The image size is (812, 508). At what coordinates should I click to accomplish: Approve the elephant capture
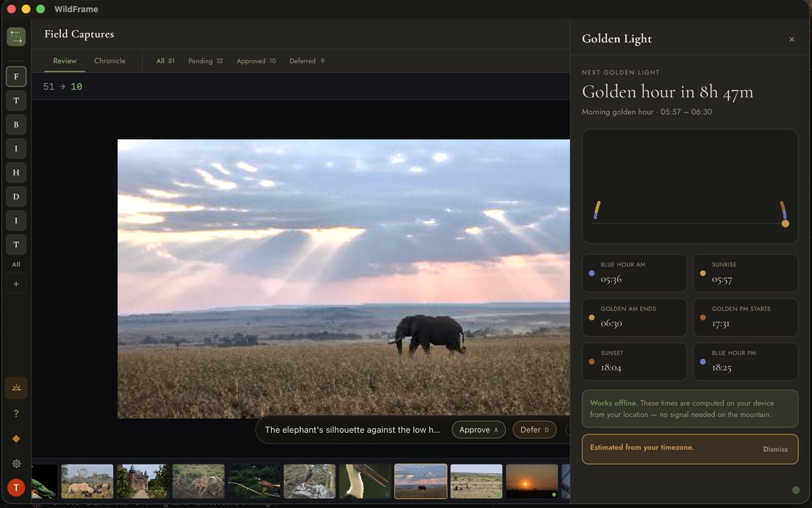click(x=478, y=430)
